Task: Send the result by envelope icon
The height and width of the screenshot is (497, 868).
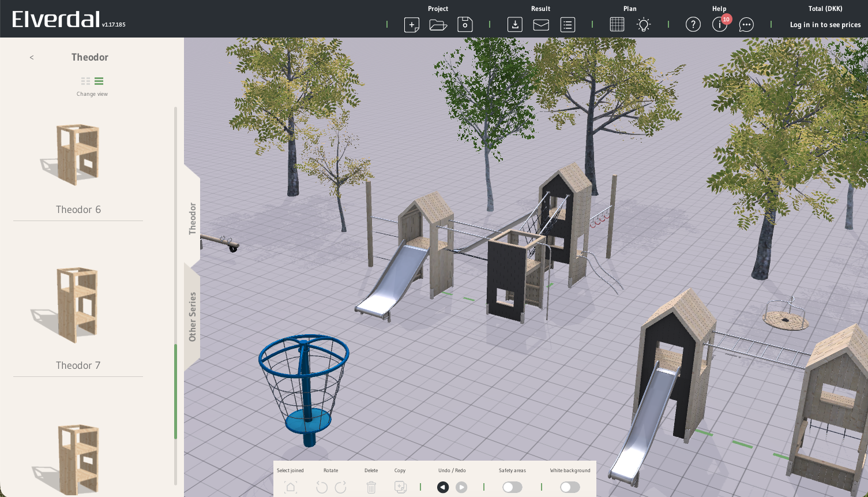Action: click(541, 25)
